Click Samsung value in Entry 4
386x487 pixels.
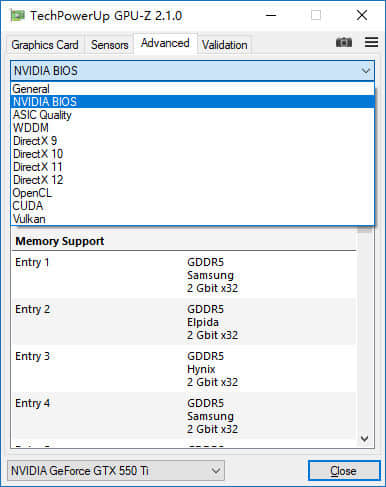[x=210, y=416]
